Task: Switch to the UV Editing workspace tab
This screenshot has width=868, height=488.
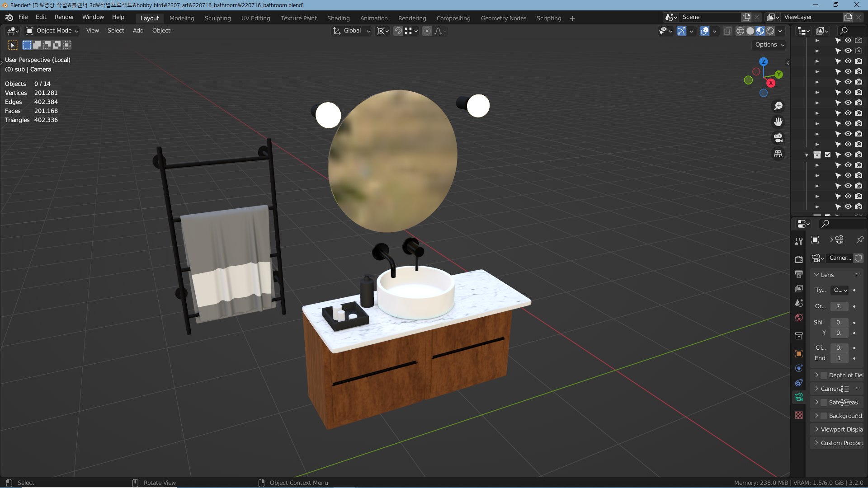Action: [255, 18]
